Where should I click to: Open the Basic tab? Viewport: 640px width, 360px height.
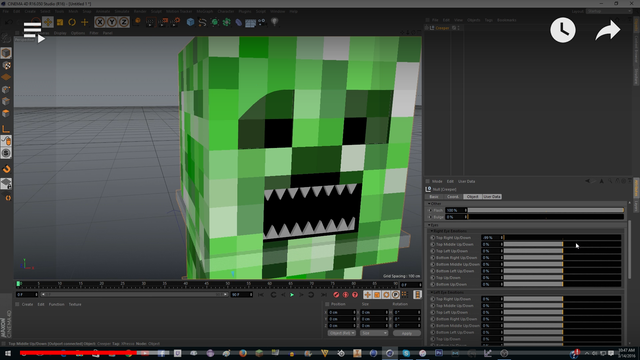[434, 197]
